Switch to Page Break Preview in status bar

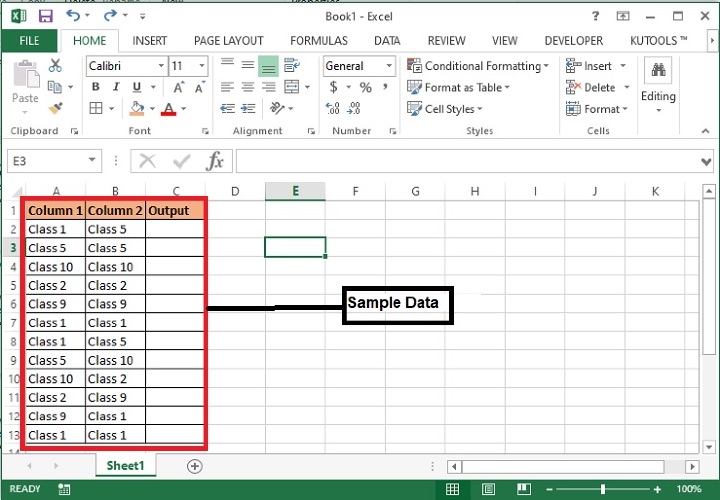coord(523,489)
